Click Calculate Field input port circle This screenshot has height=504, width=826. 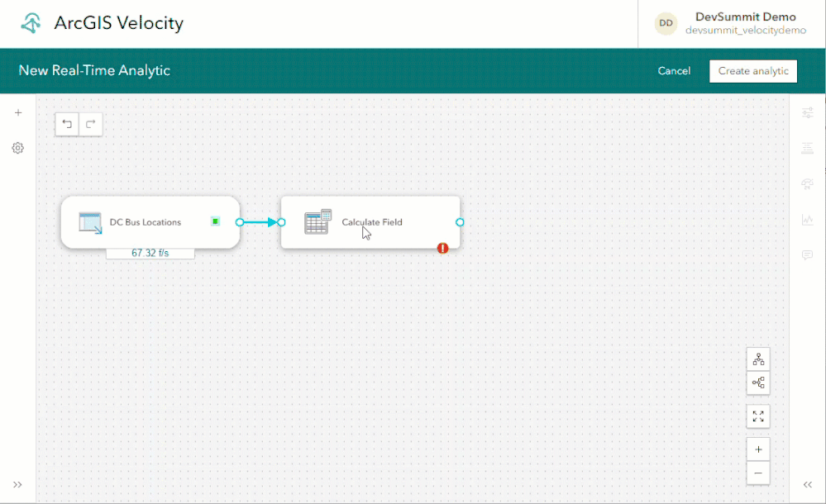point(281,222)
